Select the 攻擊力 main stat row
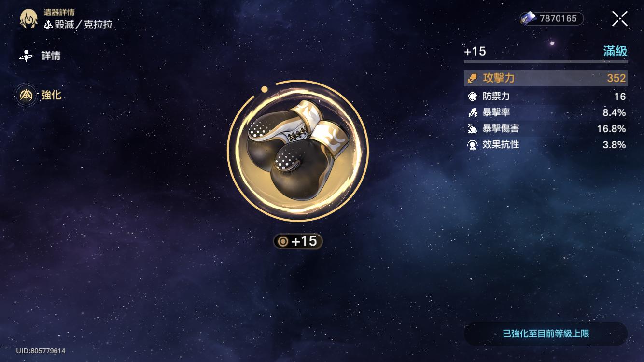 click(546, 78)
